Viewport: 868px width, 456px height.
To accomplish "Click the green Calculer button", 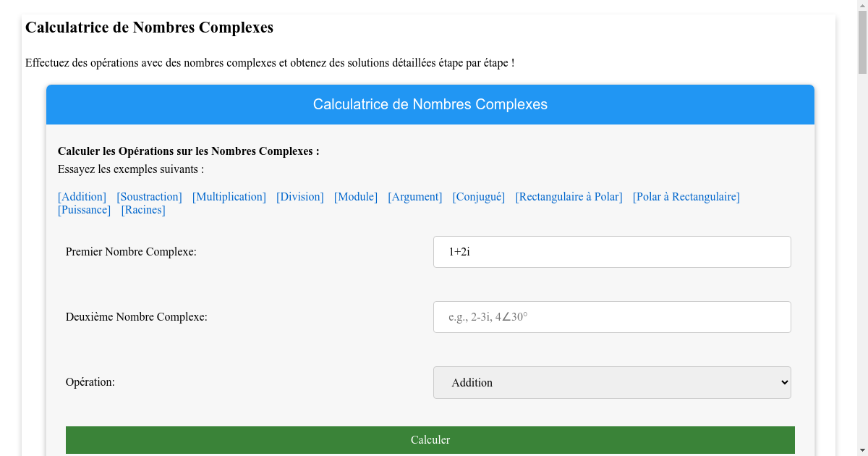I will pos(430,439).
